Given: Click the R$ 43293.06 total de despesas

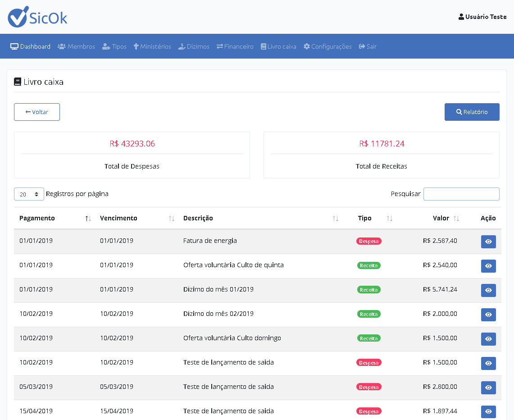Looking at the screenshot, I should click(132, 144).
